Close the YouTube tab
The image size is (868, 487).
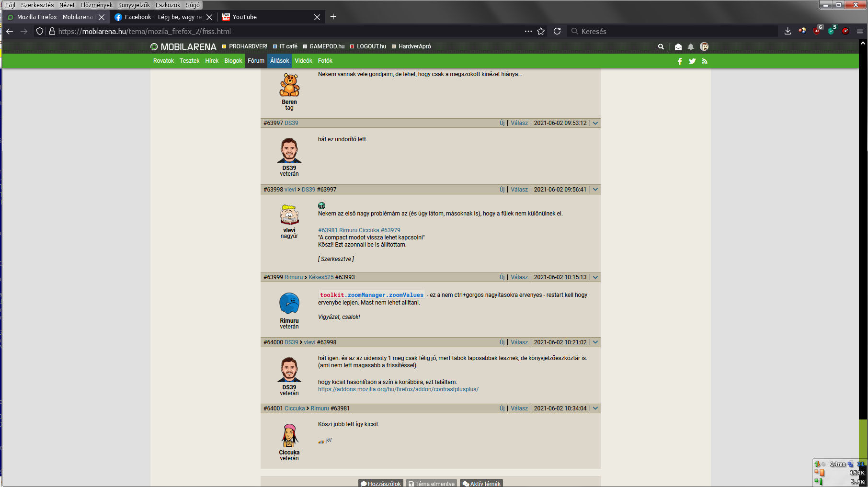click(x=317, y=17)
